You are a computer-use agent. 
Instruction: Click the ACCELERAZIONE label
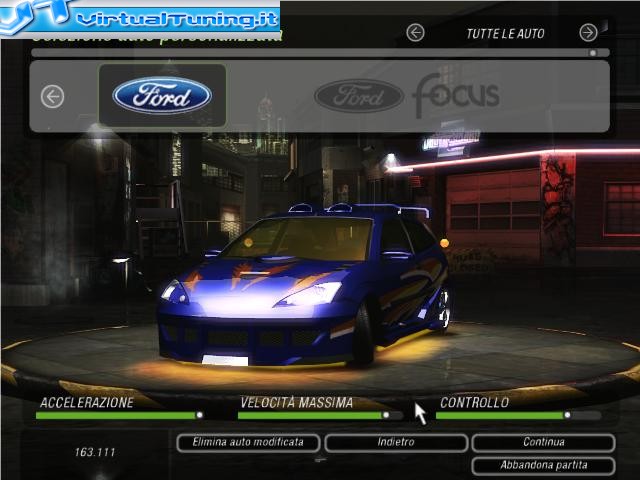87,403
